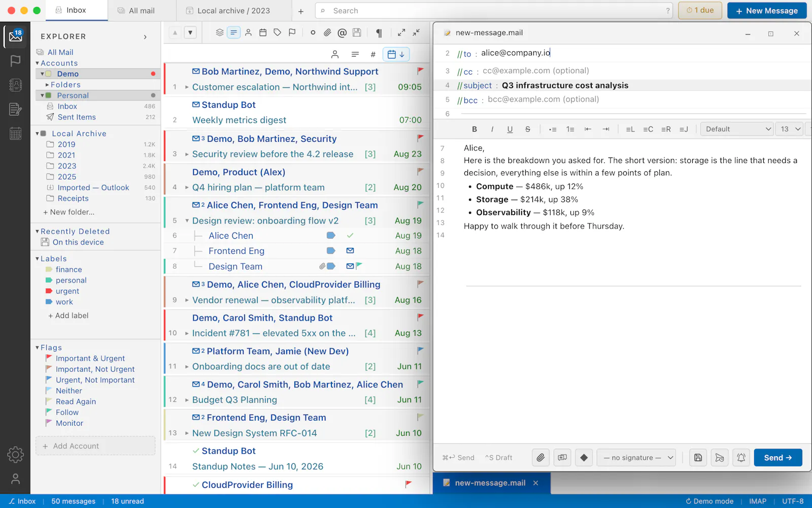The image size is (812, 508).
Task: Click the calendar icon in main toolbar
Action: pos(263,33)
